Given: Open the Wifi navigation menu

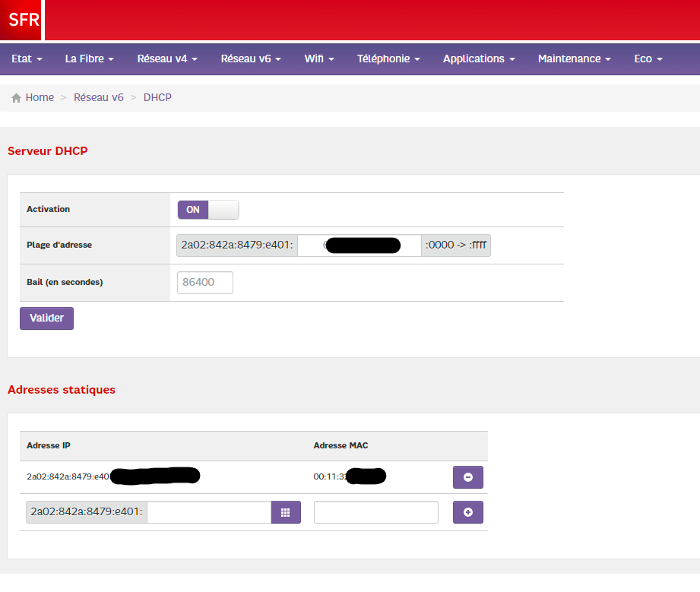Looking at the screenshot, I should click(x=319, y=59).
